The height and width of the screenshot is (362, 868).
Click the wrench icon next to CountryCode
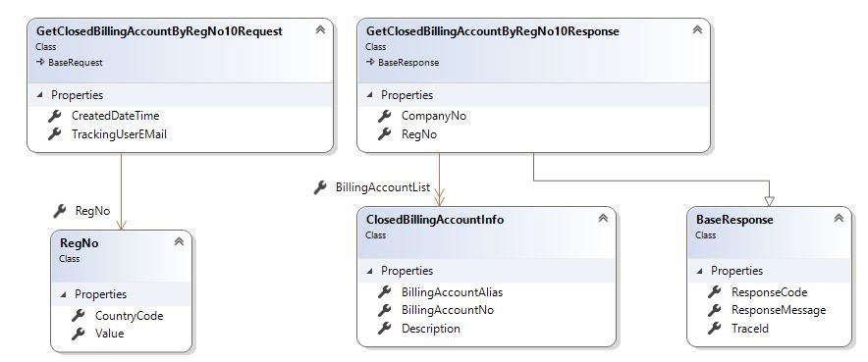click(78, 316)
